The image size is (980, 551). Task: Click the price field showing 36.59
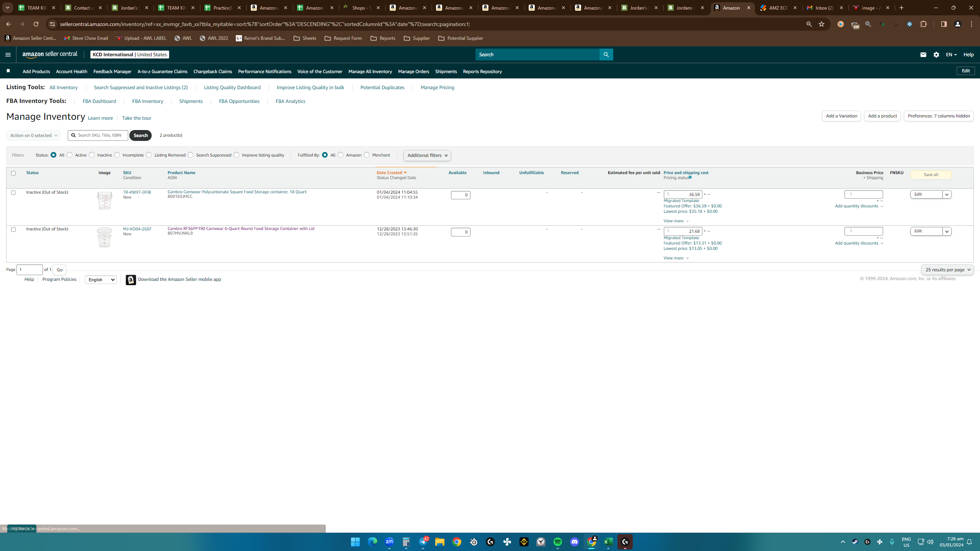coord(683,194)
